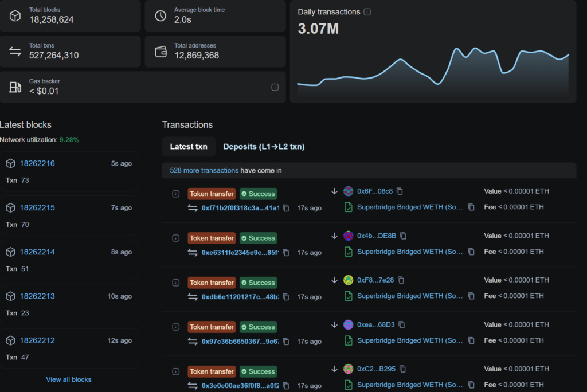587x392 pixels.
Task: Copy transaction hash 0xdb6e11201217c
Action: (285, 297)
